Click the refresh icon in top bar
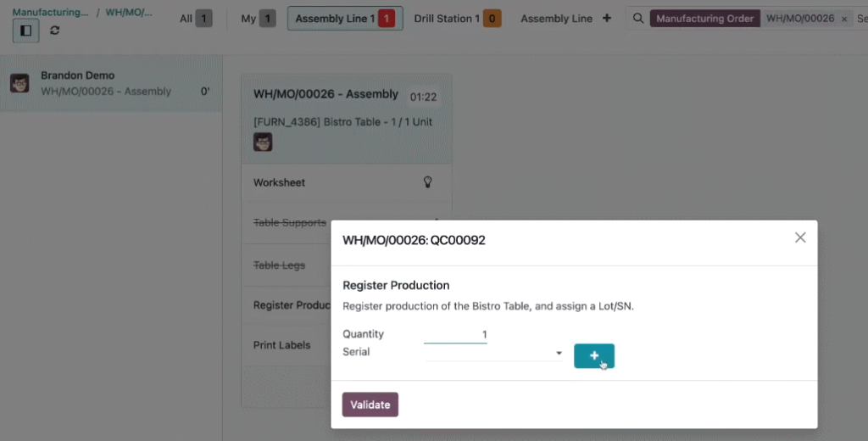Screen dimensions: 868x441 pyautogui.click(x=54, y=31)
